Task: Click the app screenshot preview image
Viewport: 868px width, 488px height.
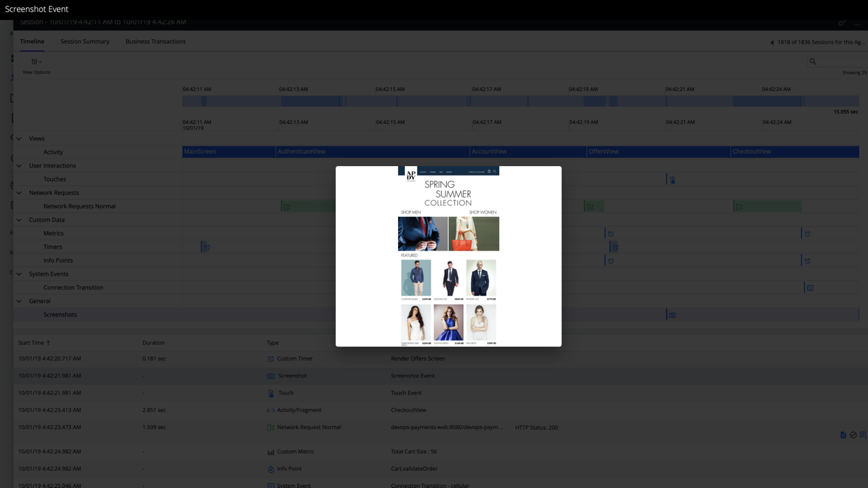Action: (x=448, y=256)
